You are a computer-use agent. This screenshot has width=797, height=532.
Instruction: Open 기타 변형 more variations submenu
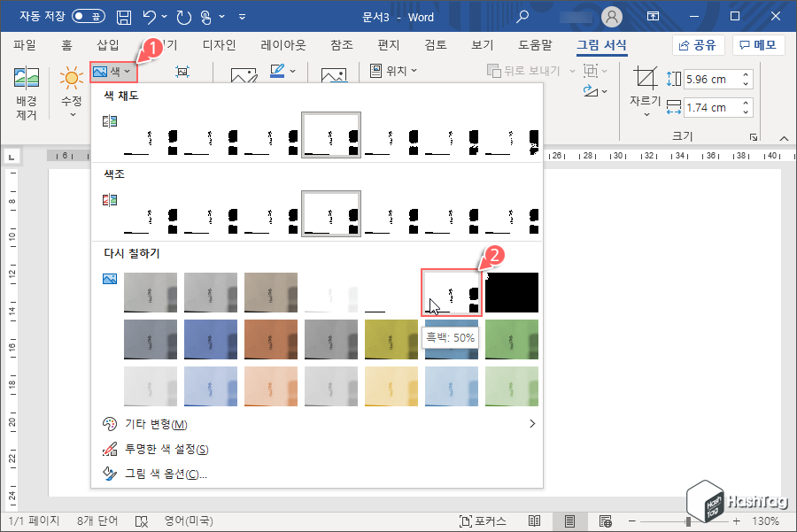tap(317, 424)
